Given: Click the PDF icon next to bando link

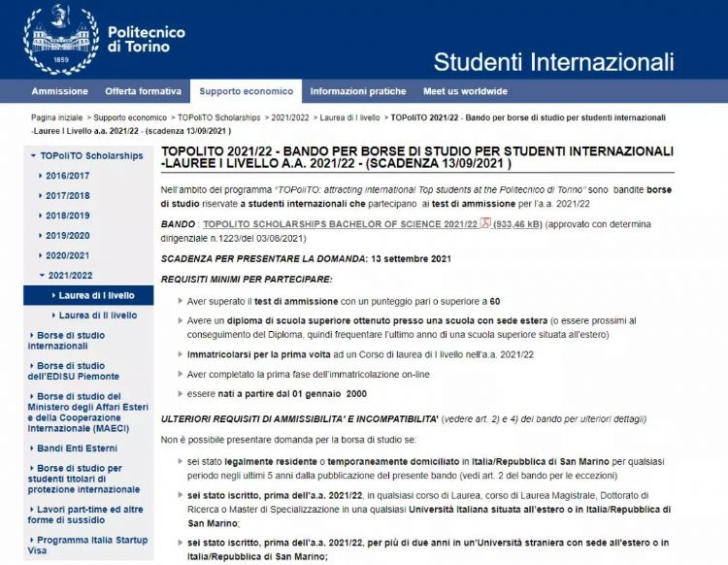Looking at the screenshot, I should [485, 223].
